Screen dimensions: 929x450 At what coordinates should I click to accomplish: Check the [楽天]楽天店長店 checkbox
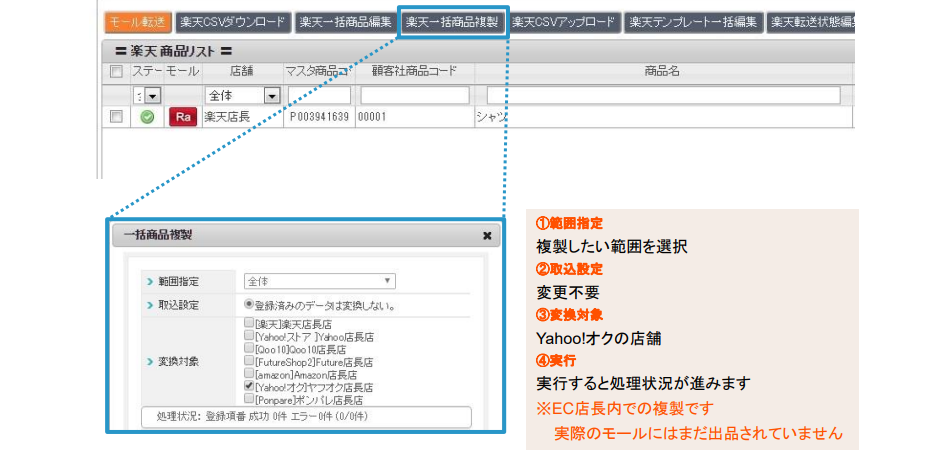[249, 323]
